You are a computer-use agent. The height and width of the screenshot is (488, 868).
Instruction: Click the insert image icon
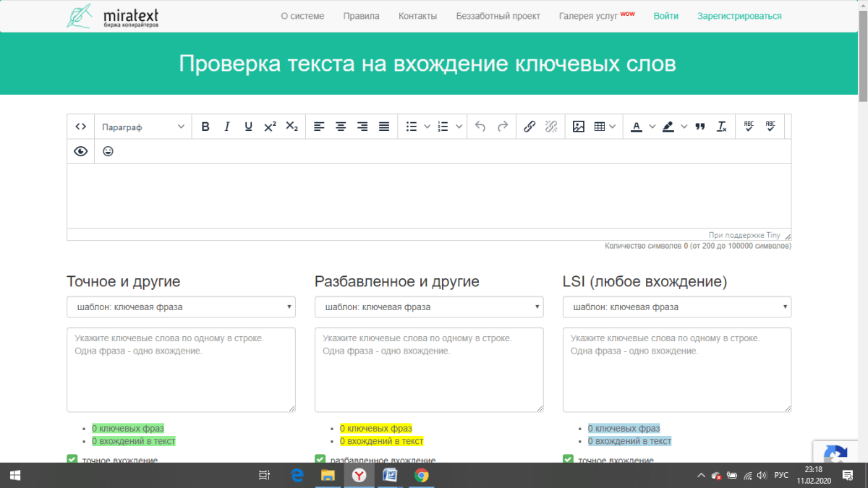[x=578, y=127]
